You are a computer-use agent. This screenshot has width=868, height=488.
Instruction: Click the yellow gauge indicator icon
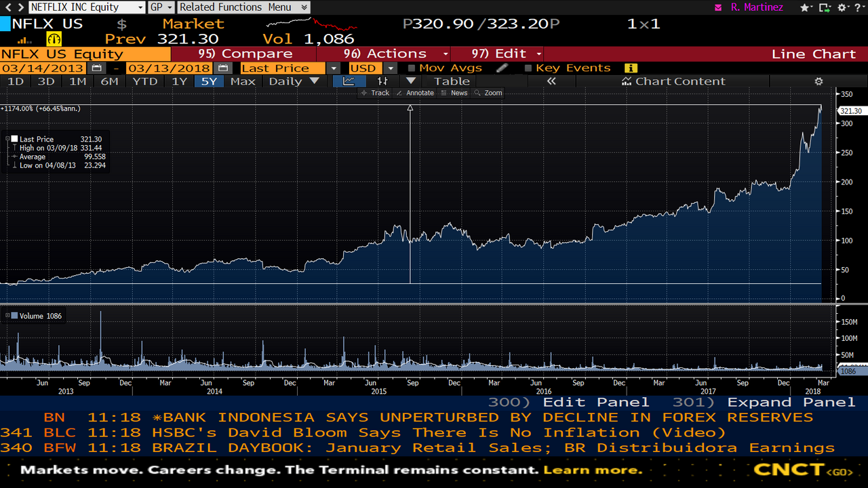(x=54, y=39)
